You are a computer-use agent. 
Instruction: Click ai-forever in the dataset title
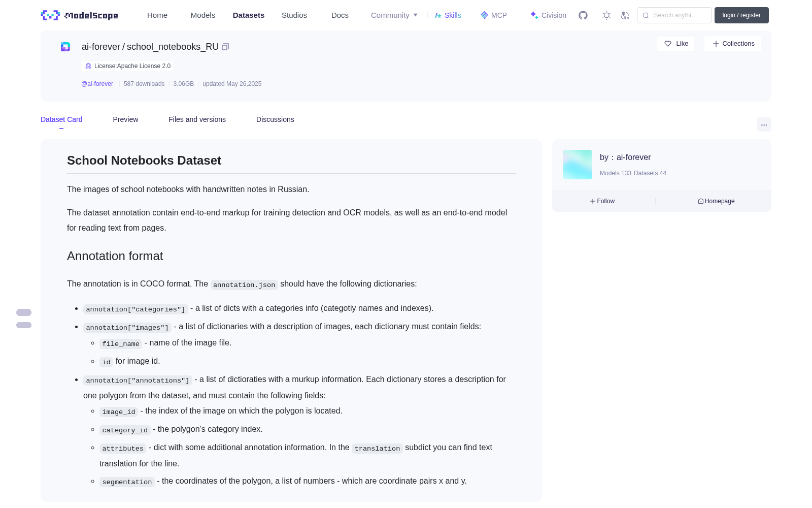click(x=101, y=47)
